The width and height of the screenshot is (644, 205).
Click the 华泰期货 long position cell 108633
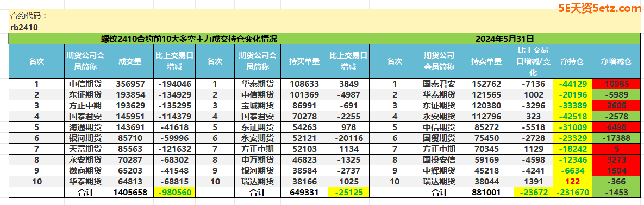[x=304, y=84]
